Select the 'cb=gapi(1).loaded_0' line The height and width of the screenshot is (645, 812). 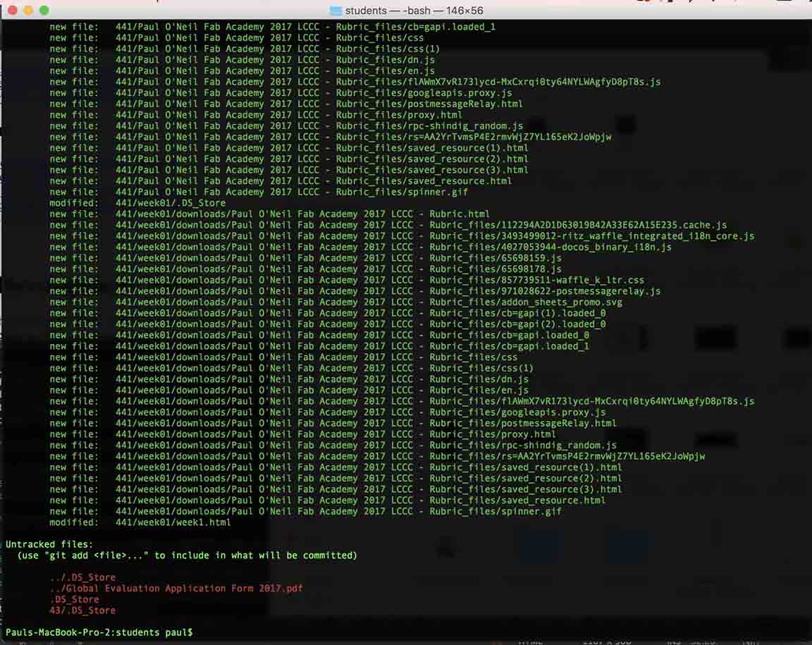click(327, 313)
